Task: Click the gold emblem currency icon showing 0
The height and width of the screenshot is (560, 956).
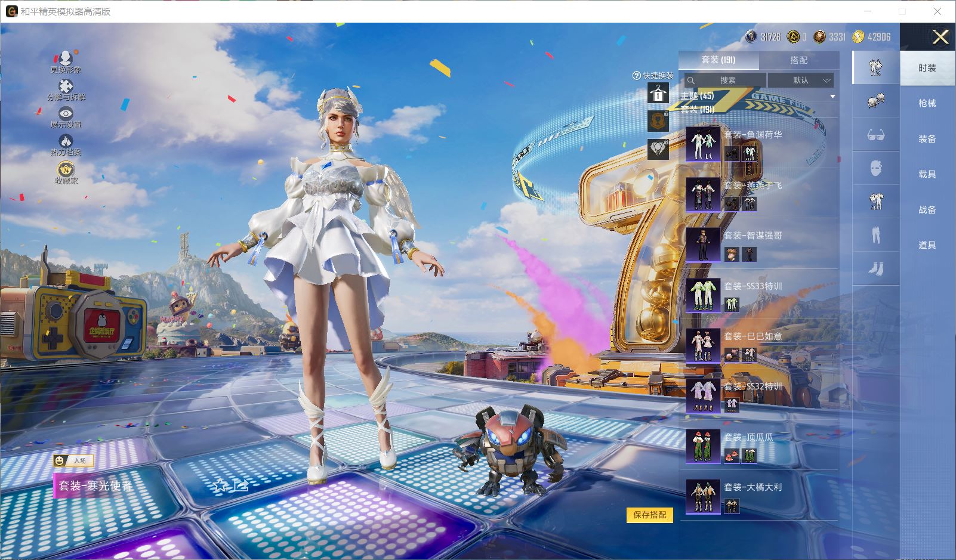Action: point(794,37)
